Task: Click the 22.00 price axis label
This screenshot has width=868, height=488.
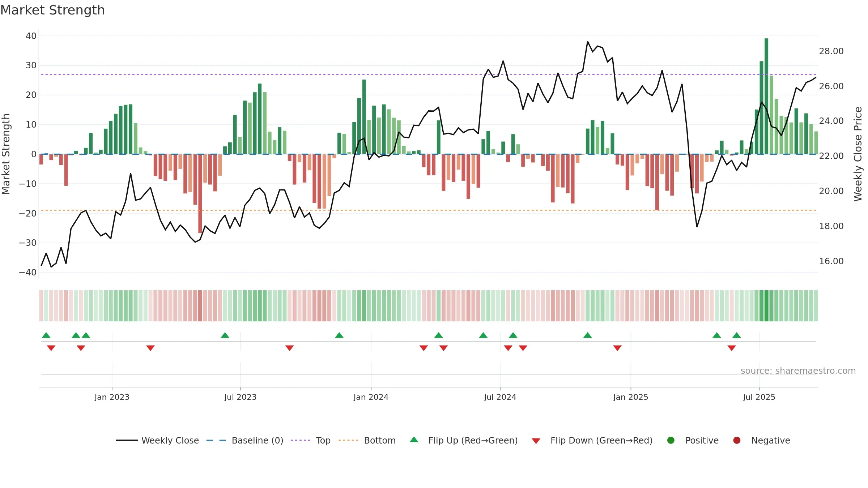Action: (831, 156)
